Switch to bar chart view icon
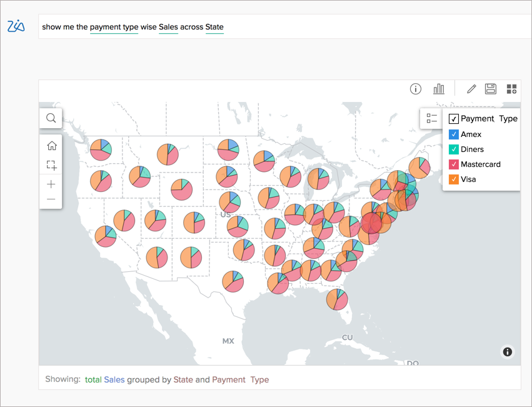This screenshot has height=407, width=532. [x=438, y=89]
